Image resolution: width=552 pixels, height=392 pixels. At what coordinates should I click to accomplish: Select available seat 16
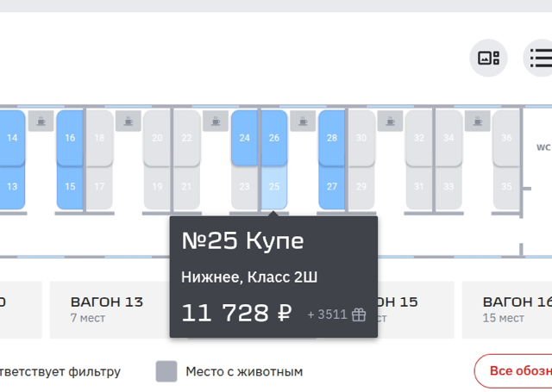pos(70,138)
